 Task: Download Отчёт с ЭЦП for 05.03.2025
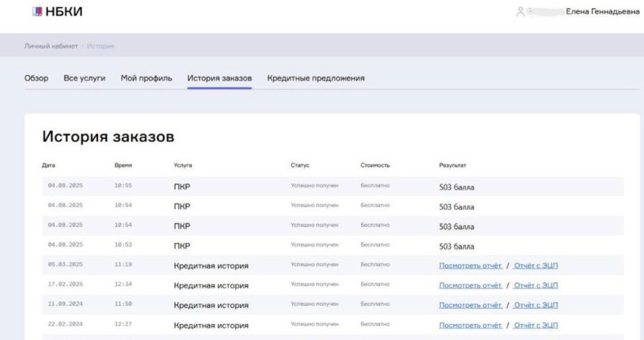point(535,266)
